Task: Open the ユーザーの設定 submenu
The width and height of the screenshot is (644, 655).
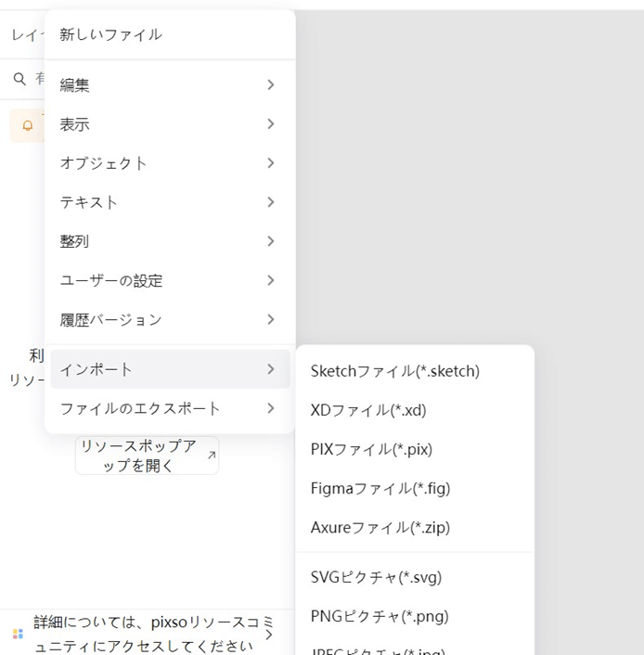Action: [x=170, y=280]
